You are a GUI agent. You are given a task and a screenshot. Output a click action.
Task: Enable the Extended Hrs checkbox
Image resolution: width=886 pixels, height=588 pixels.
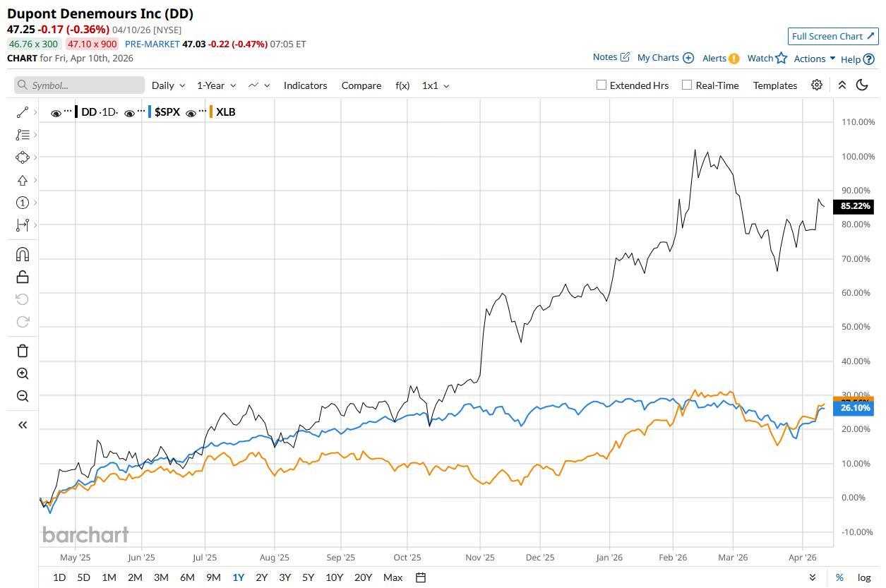pos(601,85)
